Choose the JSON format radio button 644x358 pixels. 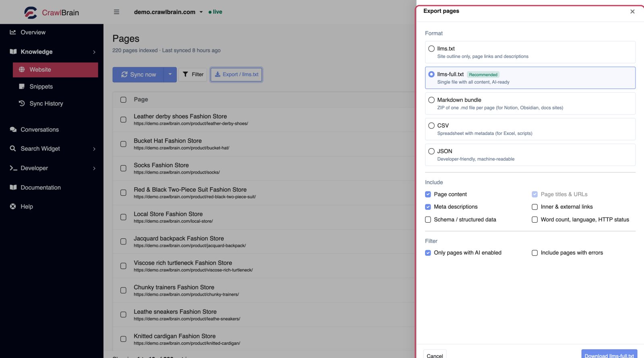coord(431,151)
